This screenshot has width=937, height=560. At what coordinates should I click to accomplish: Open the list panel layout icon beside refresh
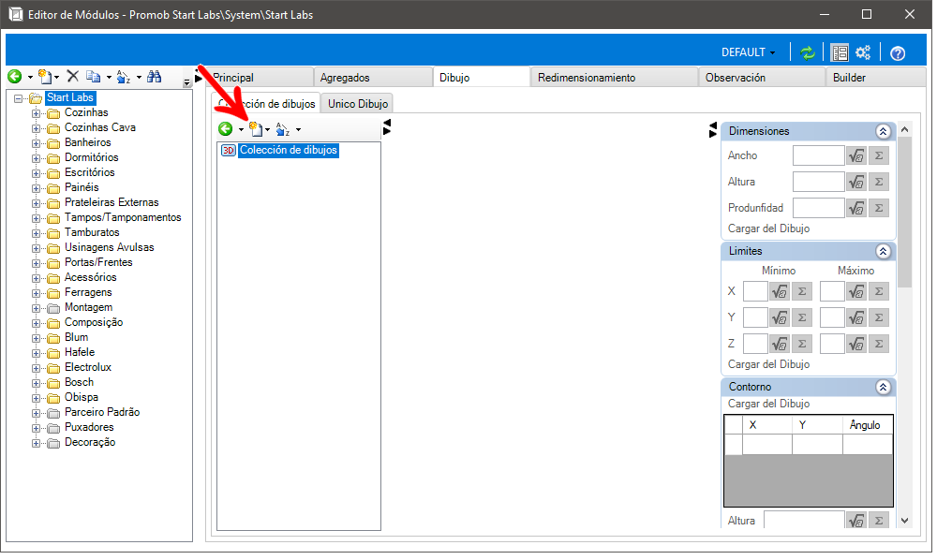point(840,53)
